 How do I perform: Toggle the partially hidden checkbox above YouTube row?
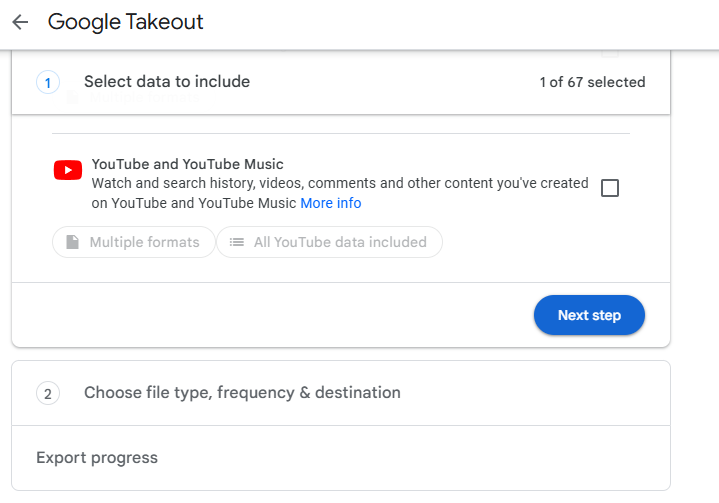point(610,52)
